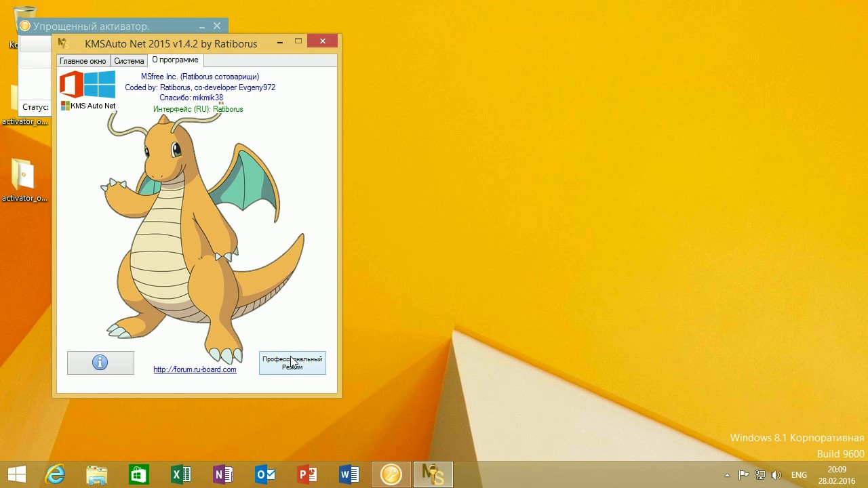The height and width of the screenshot is (488, 868).
Task: Open the volume speaker tray icon
Action: click(776, 475)
